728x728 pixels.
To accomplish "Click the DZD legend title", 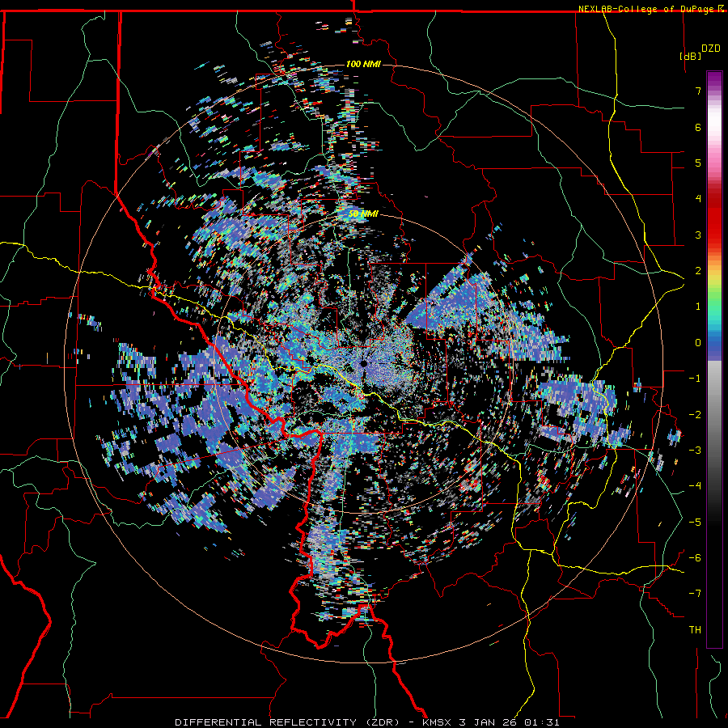I will click(x=710, y=48).
